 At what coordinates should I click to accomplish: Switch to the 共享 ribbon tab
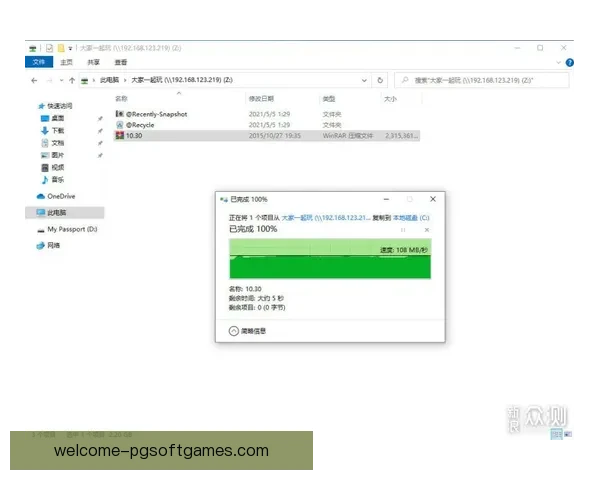[x=93, y=62]
